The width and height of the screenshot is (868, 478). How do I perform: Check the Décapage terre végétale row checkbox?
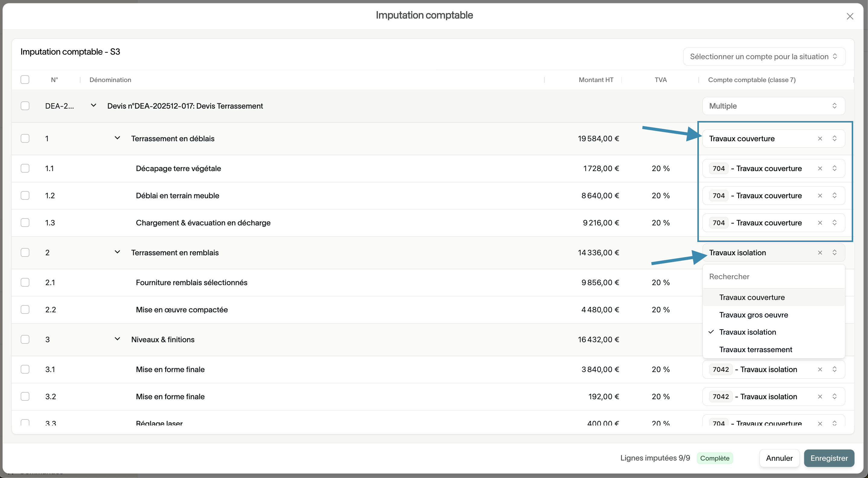pyautogui.click(x=25, y=168)
